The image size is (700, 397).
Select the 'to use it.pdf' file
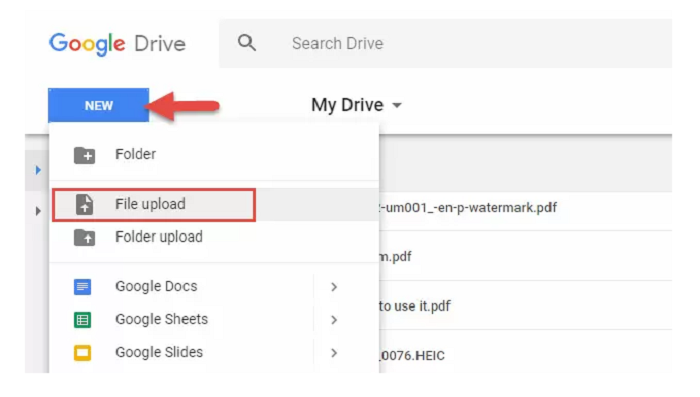415,306
